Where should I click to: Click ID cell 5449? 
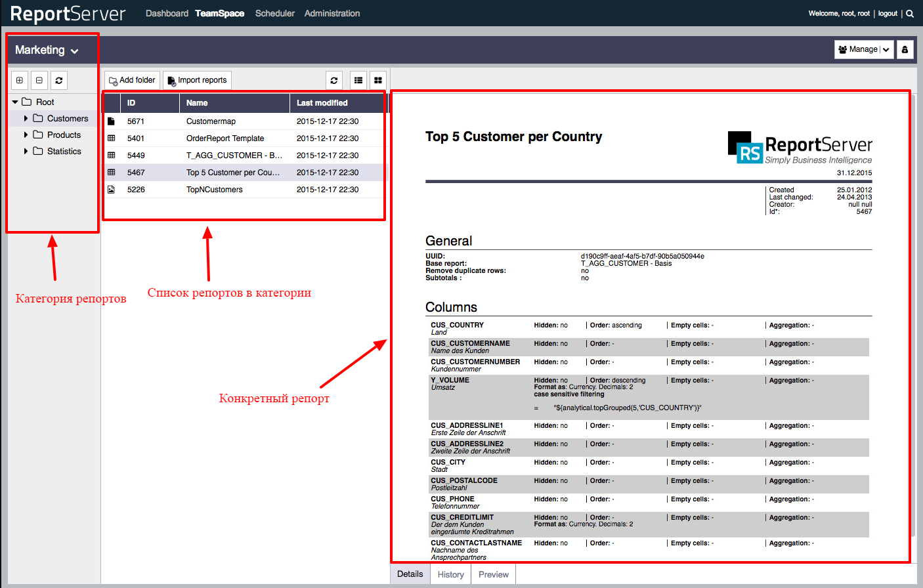coord(136,156)
